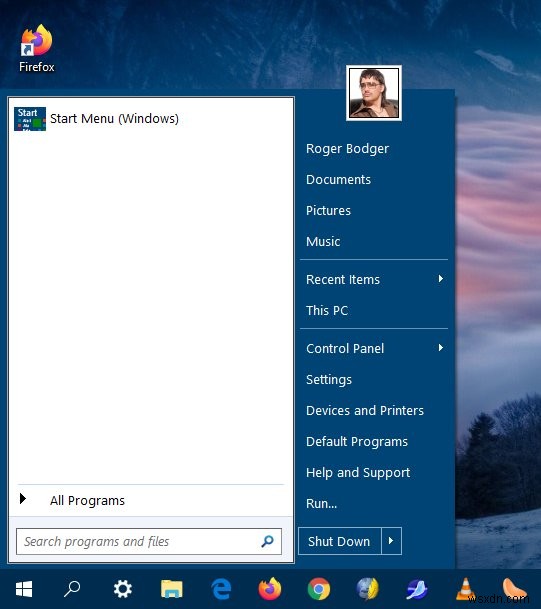Launch VLC media player from the taskbar
The height and width of the screenshot is (609, 541).
pos(466,589)
